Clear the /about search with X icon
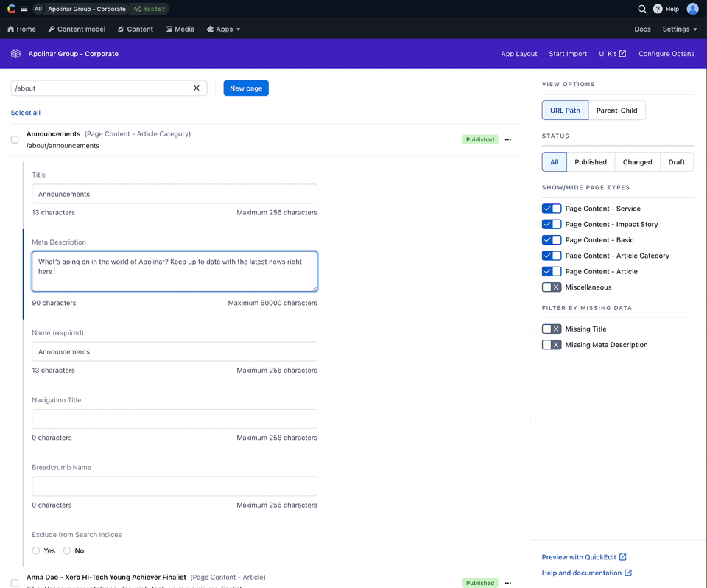 coord(197,88)
